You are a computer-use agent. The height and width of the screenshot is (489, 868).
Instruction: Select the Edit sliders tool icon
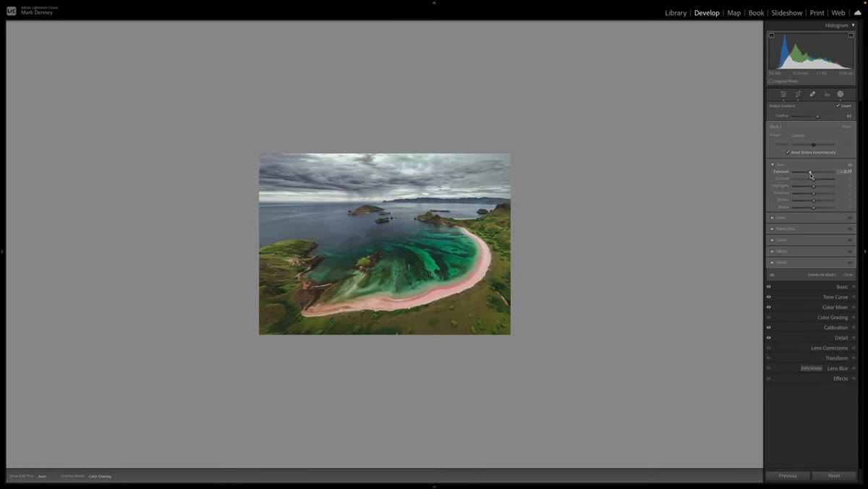(x=783, y=94)
